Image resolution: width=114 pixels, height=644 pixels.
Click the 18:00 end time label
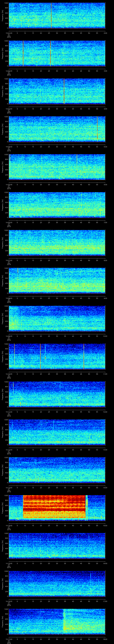click(105, 639)
